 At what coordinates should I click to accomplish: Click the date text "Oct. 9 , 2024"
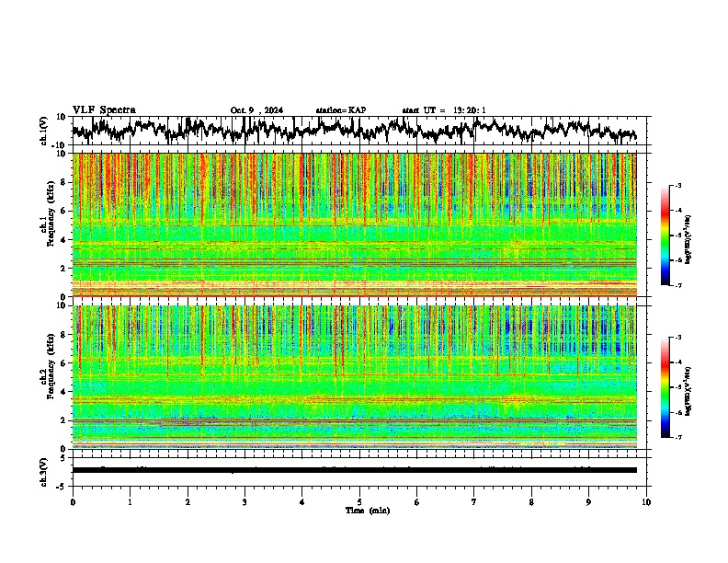click(x=256, y=110)
